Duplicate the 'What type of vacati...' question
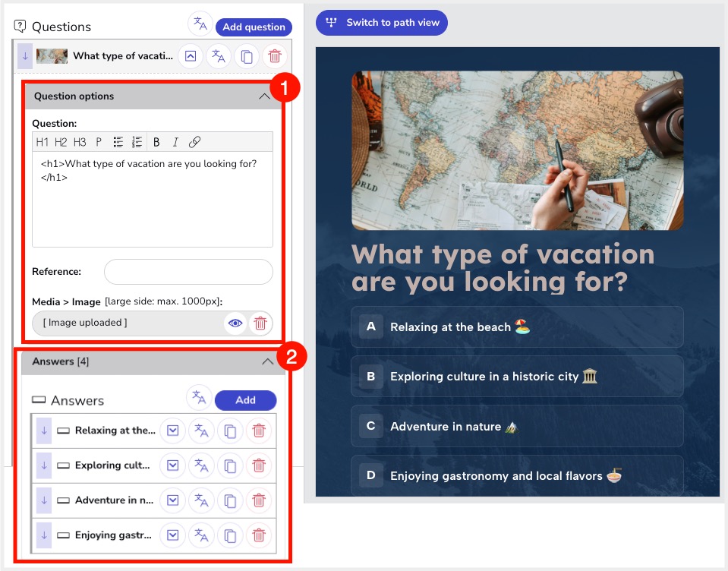Image resolution: width=728 pixels, height=571 pixels. pos(247,56)
